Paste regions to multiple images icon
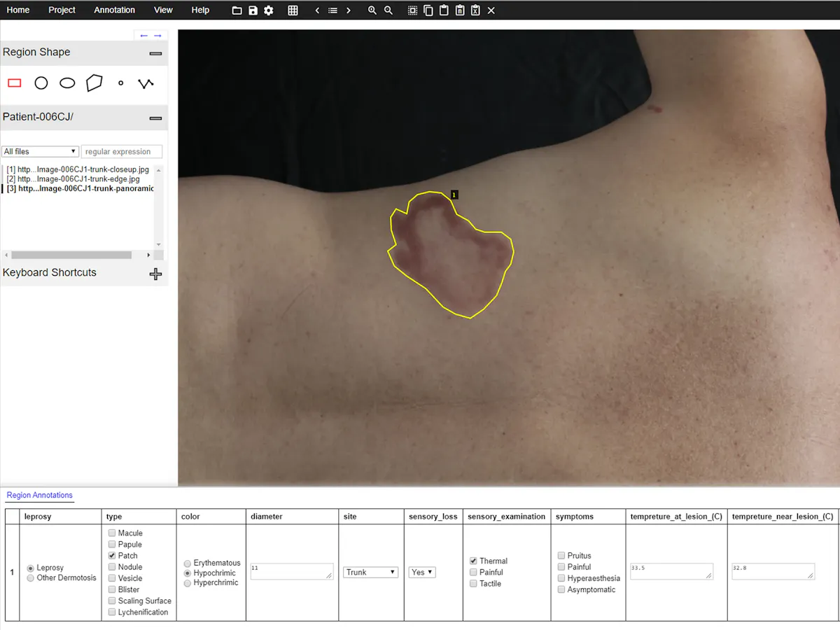This screenshot has width=840, height=630. click(x=460, y=10)
